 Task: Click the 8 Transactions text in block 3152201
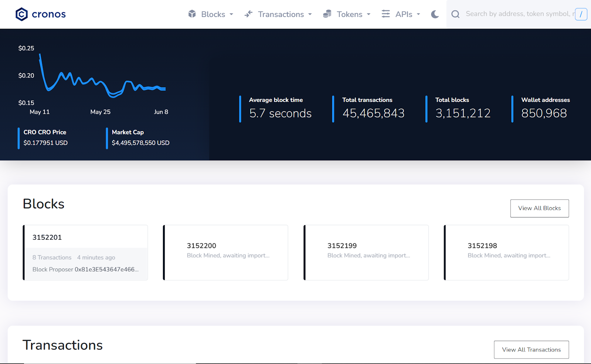[52, 258]
